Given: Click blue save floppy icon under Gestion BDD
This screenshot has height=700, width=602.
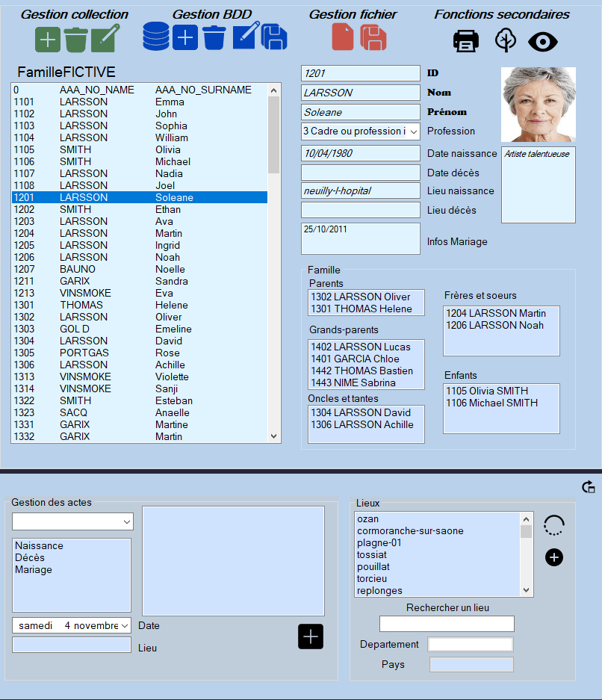Looking at the screenshot, I should [x=274, y=37].
